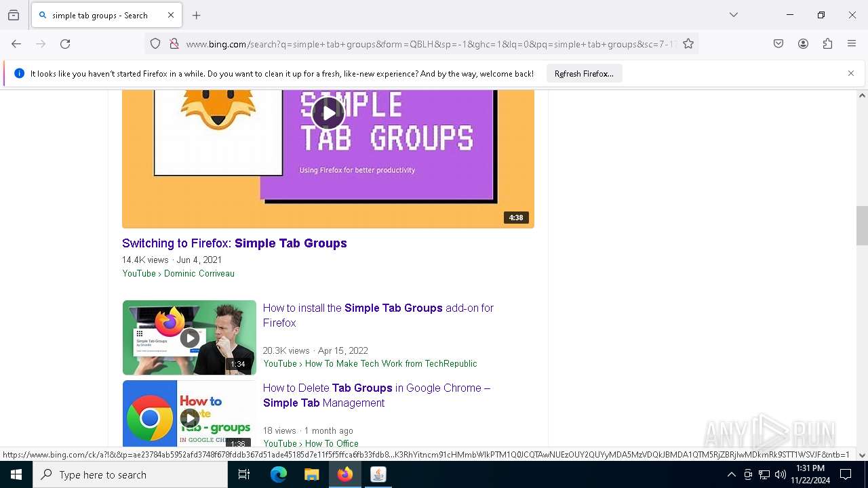Go back to previous page
The height and width of the screenshot is (488, 868).
(x=16, y=44)
